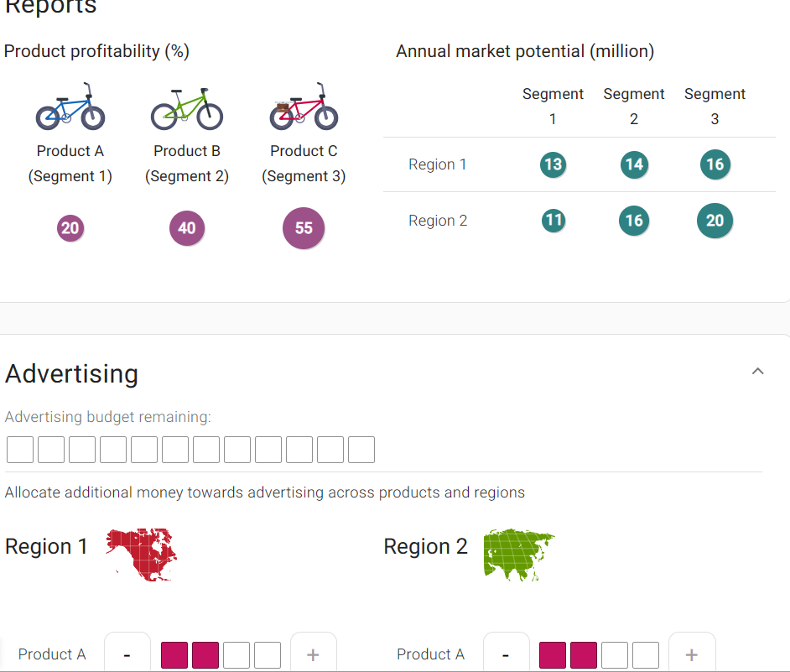The width and height of the screenshot is (790, 672).
Task: Click a filled pink allocation swatch for Product A
Action: click(174, 654)
